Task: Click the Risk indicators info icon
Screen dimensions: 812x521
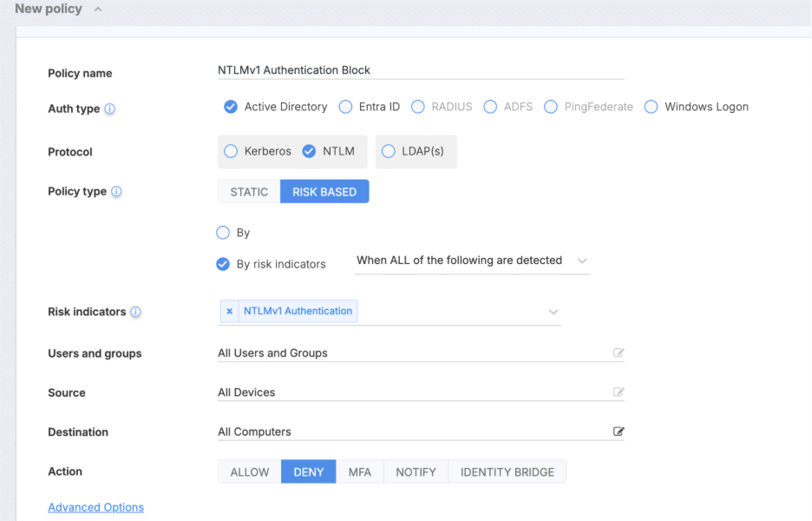Action: point(136,312)
